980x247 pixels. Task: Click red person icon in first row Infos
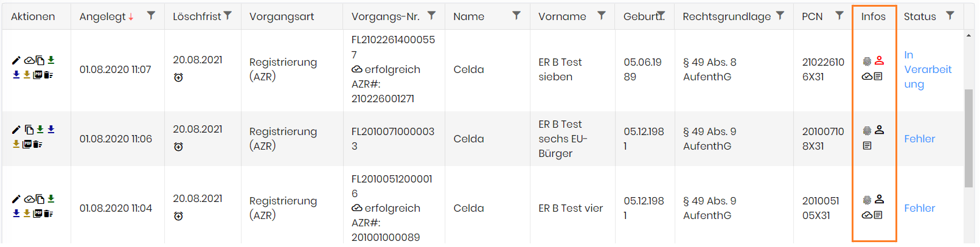point(879,61)
